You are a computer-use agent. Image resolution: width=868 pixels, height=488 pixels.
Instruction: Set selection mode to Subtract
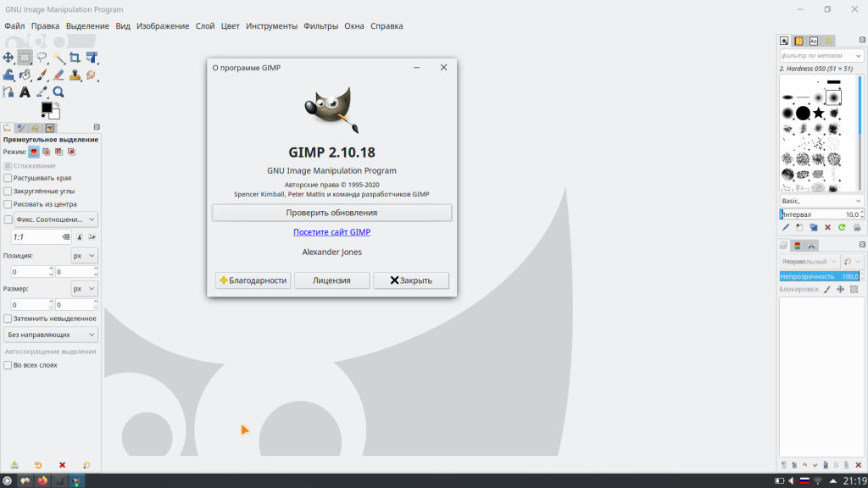pos(59,152)
